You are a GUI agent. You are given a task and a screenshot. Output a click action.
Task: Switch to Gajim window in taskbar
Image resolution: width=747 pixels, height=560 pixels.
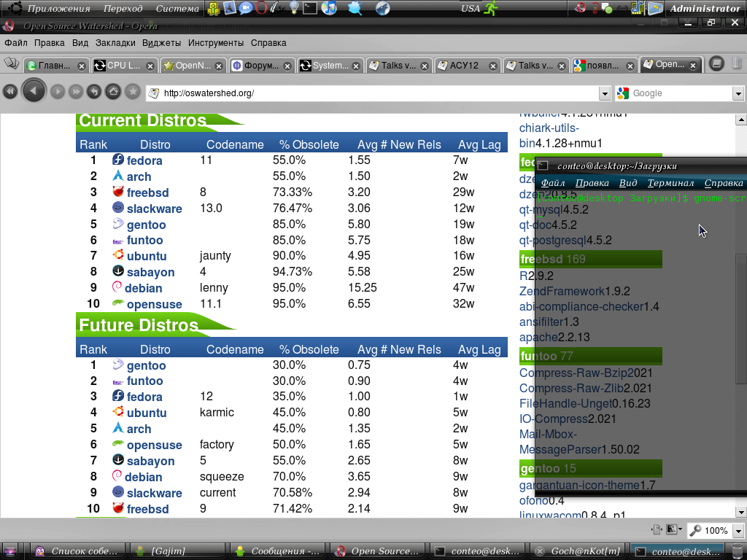click(168, 551)
